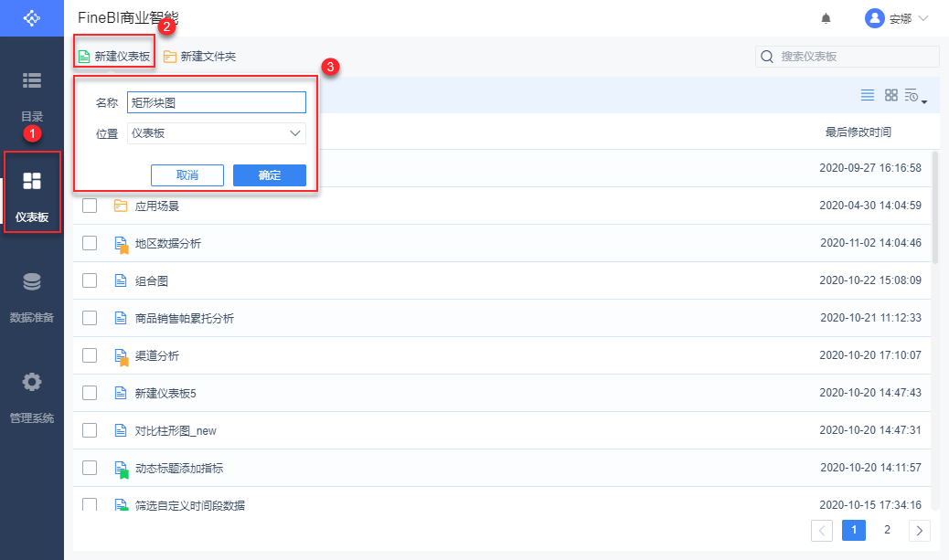949x560 pixels.
Task: Tick the checkbox for 组合图
Action: (90, 280)
